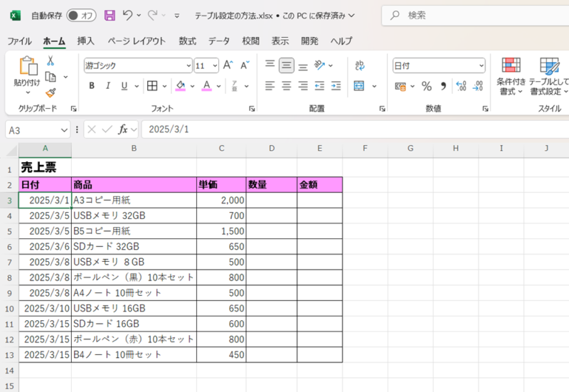Click the 条件付き書式 button
The image size is (569, 392).
[510, 77]
